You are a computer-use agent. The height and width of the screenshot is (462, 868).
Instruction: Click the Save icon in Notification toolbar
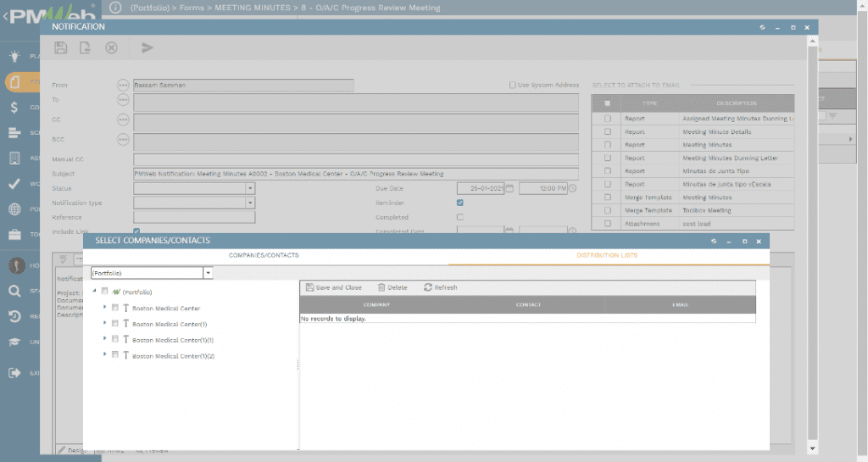(x=61, y=48)
